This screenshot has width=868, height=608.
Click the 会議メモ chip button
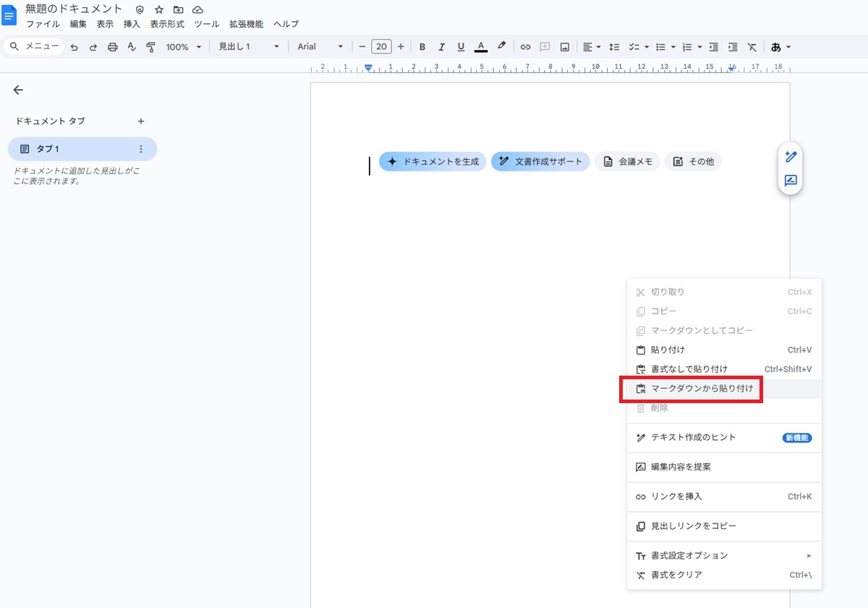coord(627,161)
